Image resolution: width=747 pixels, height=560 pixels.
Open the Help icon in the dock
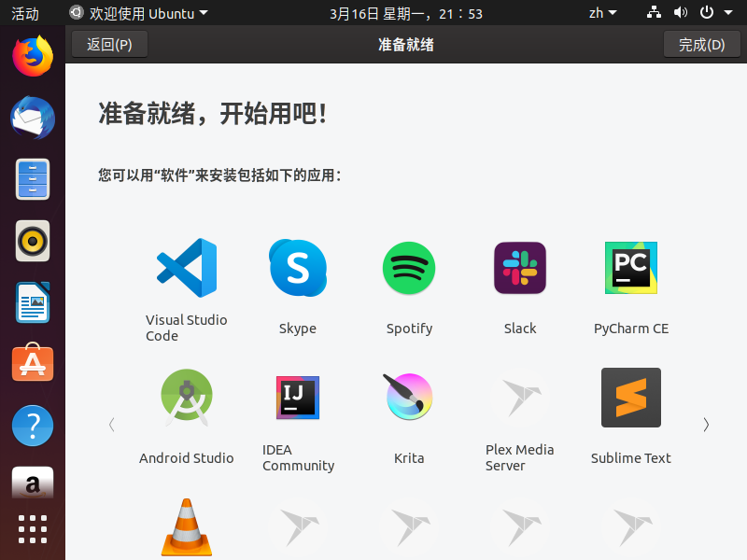[x=33, y=426]
